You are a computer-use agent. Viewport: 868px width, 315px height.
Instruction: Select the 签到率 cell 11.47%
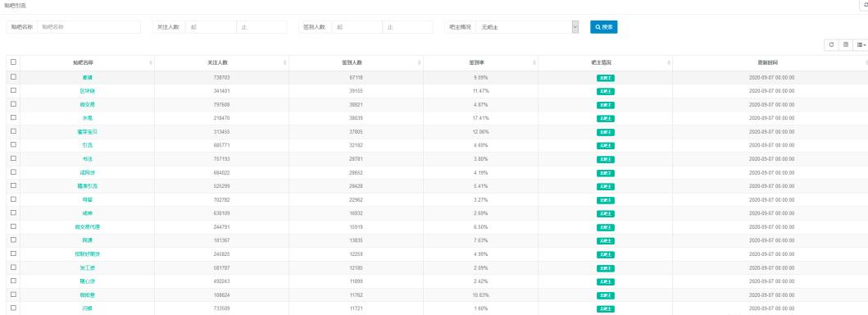click(x=480, y=91)
